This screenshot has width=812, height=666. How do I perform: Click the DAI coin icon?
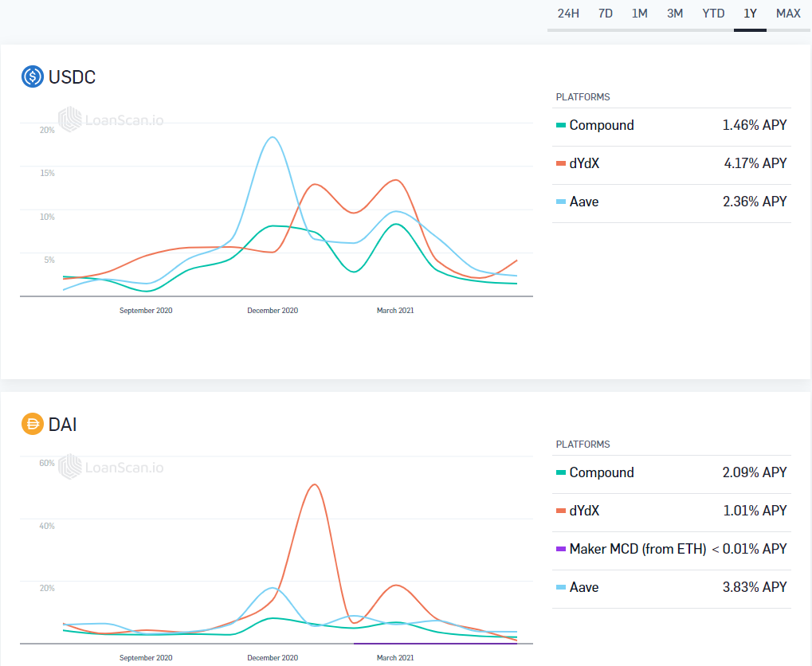click(x=33, y=424)
